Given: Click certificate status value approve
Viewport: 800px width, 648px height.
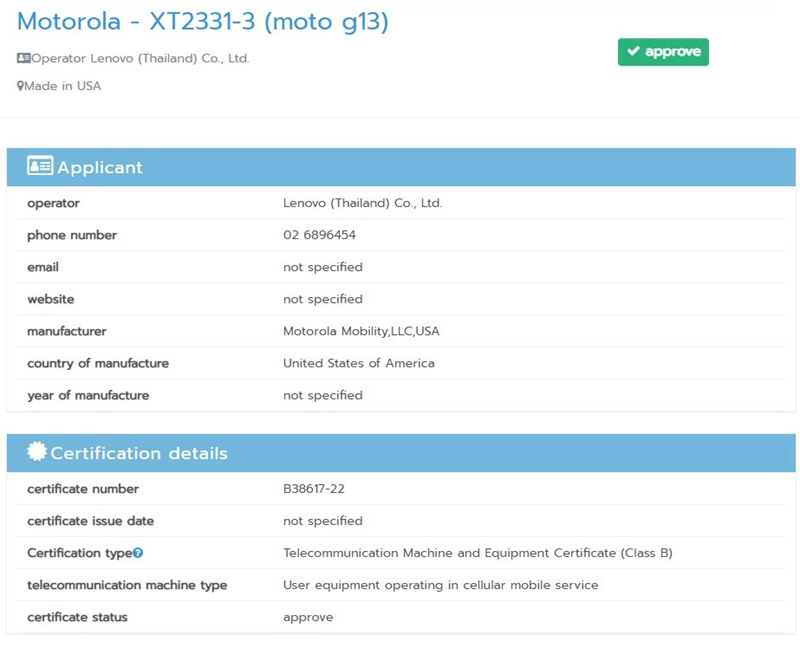Looking at the screenshot, I should (x=308, y=617).
